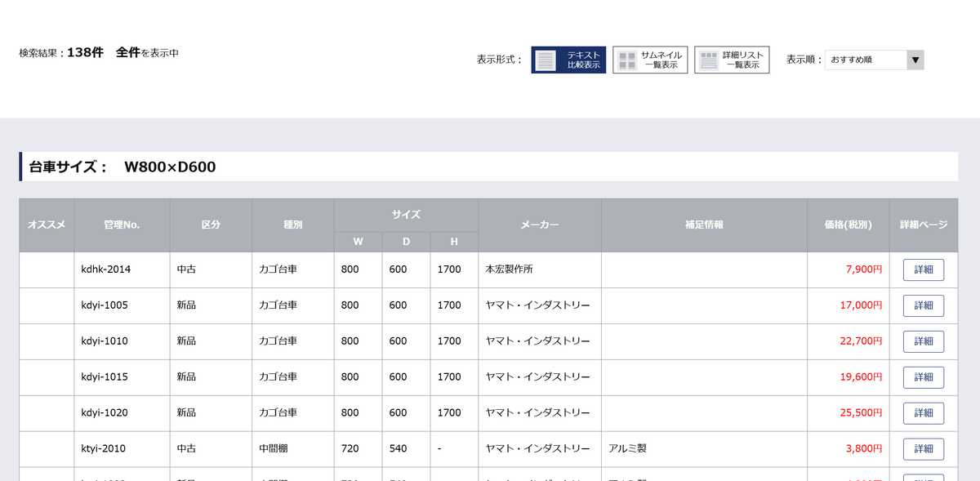Open 詳細 for item kdyi-1015

click(x=923, y=377)
